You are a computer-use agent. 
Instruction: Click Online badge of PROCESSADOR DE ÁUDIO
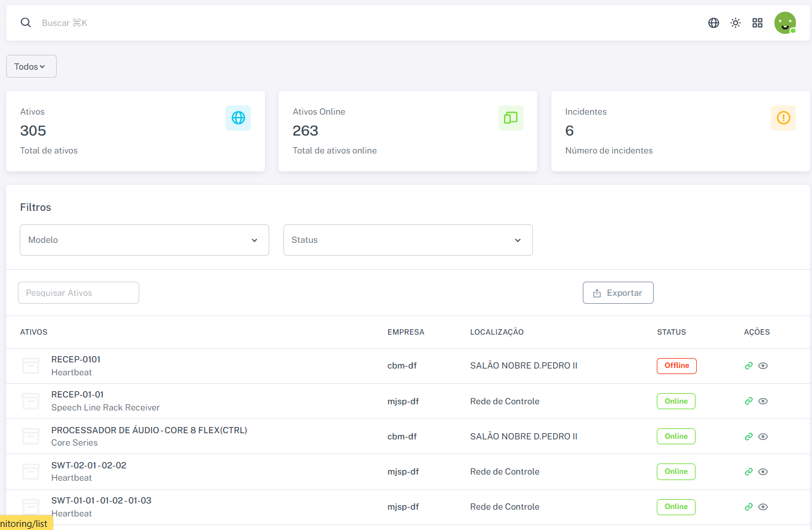[676, 436]
